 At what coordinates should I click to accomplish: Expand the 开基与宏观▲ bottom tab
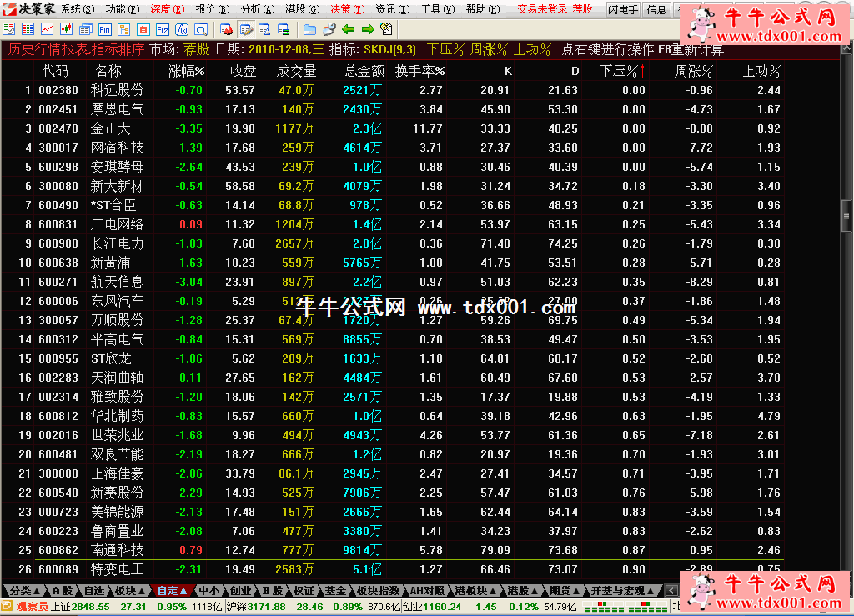(622, 591)
